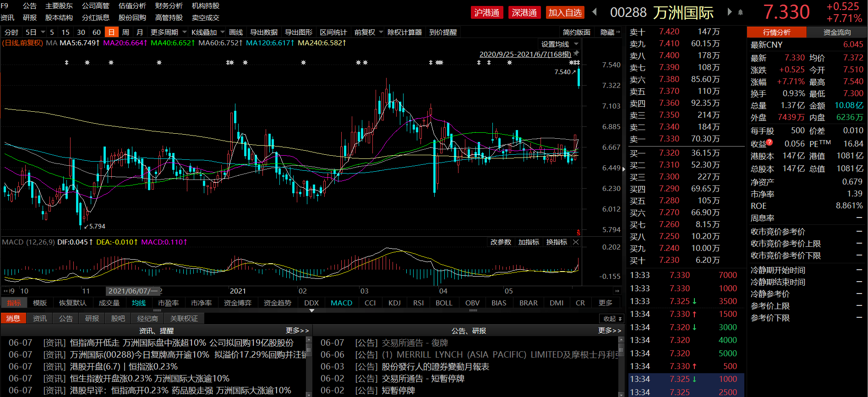868x397 pixels.
Task: Click the 换指标 button
Action: (x=557, y=242)
